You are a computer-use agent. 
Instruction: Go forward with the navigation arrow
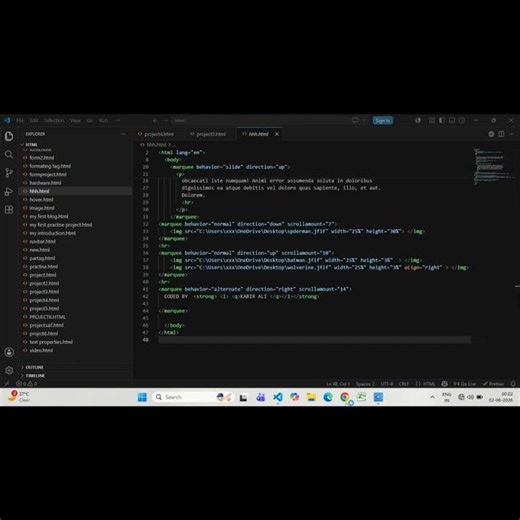point(165,120)
